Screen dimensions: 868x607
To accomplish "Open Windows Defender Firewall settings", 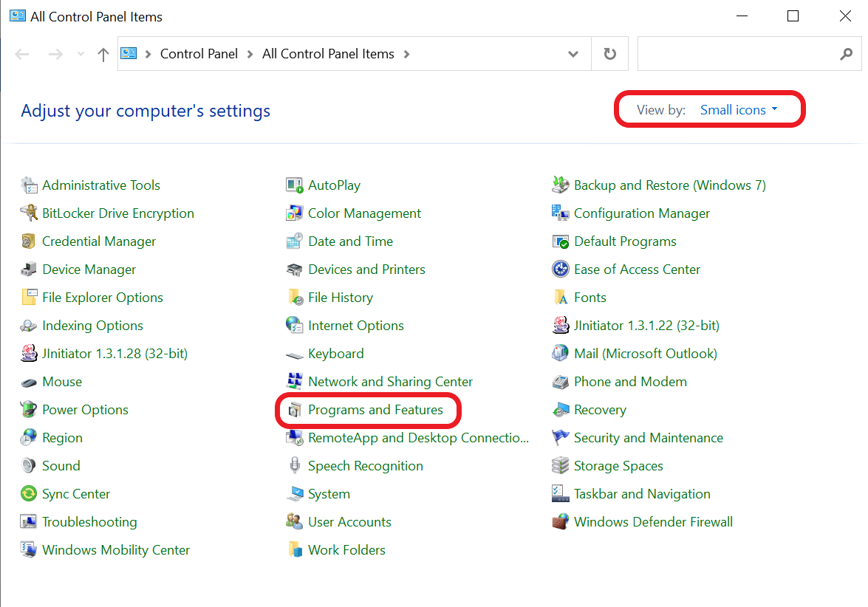I will 653,521.
